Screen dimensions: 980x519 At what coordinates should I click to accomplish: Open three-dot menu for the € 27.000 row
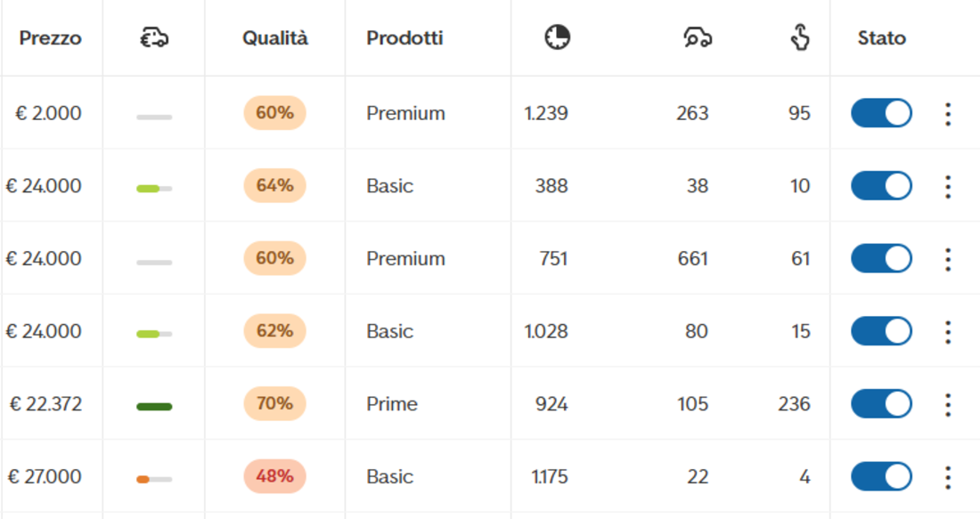tap(948, 477)
